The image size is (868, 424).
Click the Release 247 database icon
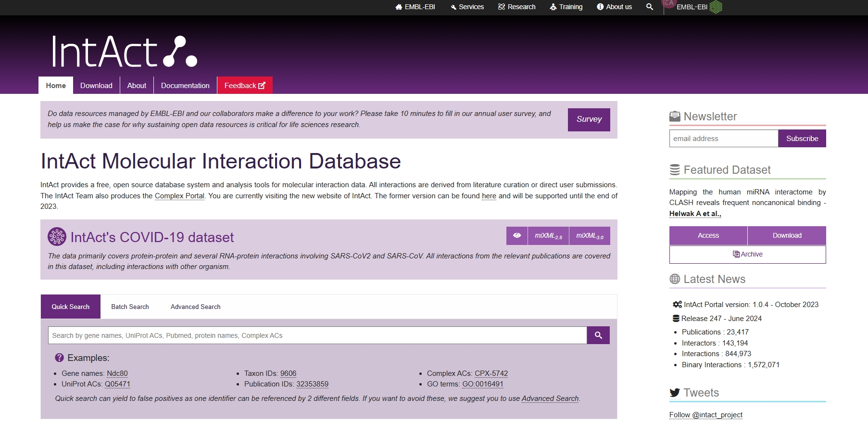click(x=676, y=319)
